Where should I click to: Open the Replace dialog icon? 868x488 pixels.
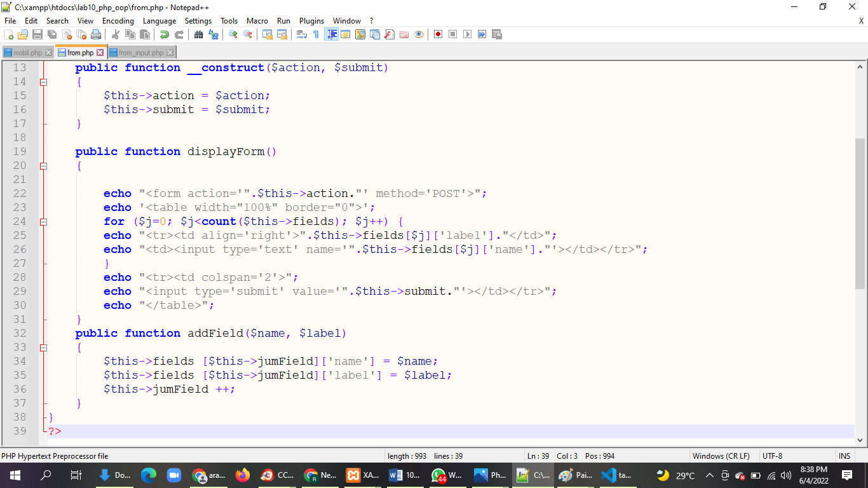[213, 34]
